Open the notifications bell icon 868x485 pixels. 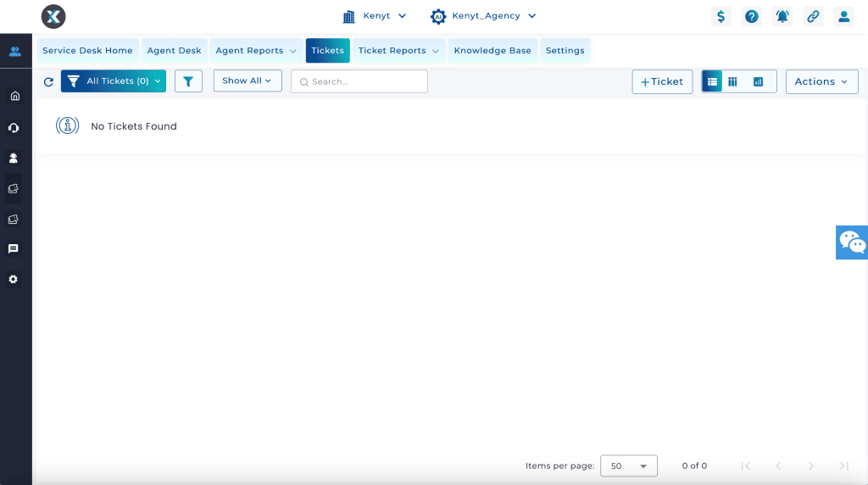tap(782, 16)
